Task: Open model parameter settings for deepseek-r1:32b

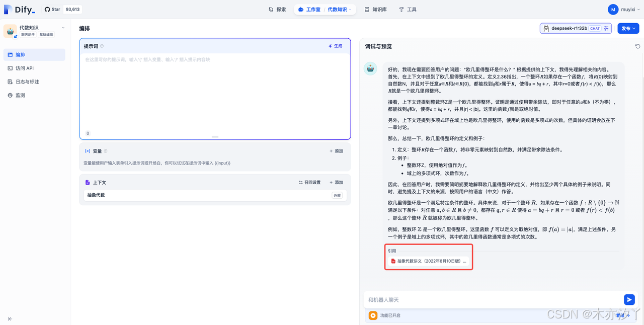Action: pos(606,28)
